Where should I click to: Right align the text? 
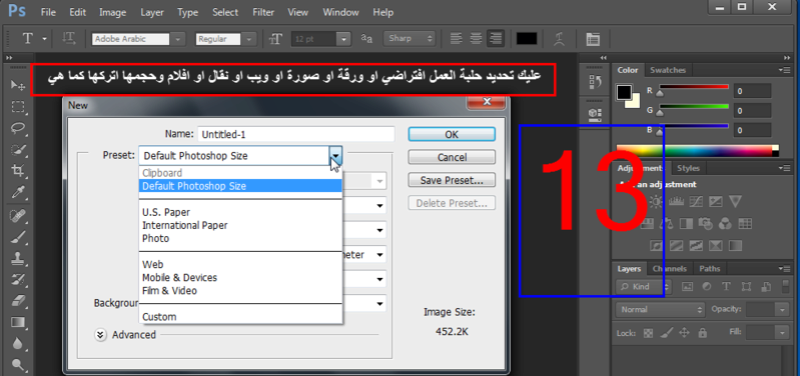495,39
